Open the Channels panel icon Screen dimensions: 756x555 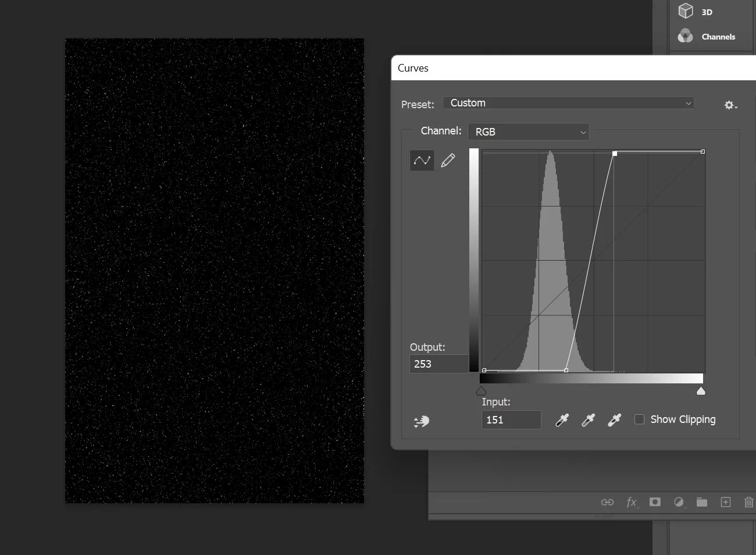[686, 36]
